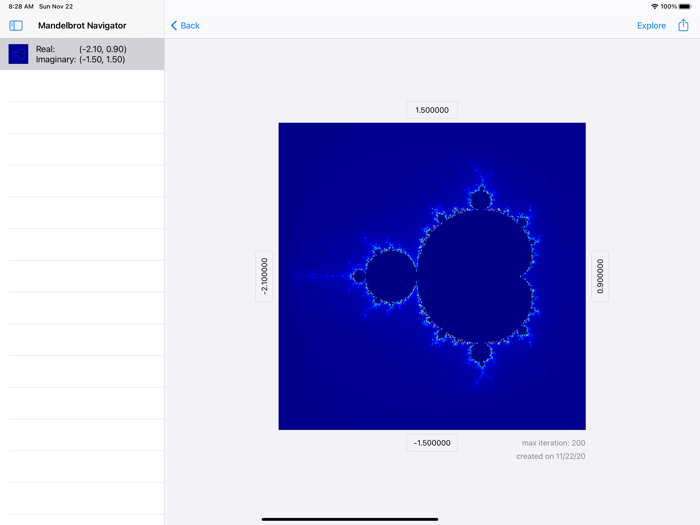Tap the share icon

(x=683, y=25)
